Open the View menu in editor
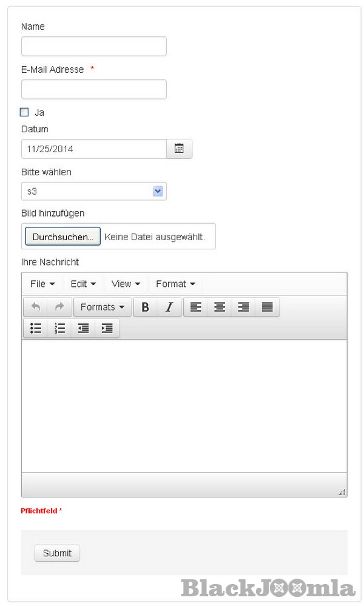This screenshot has width=364, height=606. pyautogui.click(x=126, y=284)
